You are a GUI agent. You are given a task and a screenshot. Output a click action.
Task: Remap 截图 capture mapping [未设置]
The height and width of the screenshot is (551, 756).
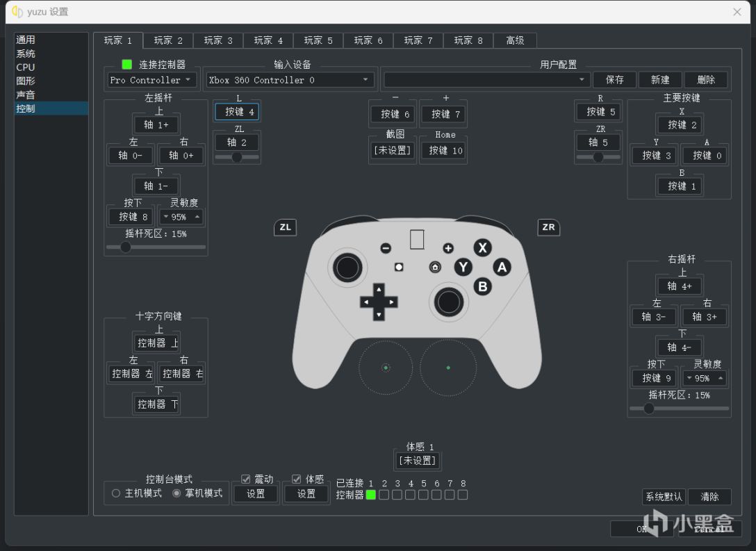pyautogui.click(x=393, y=150)
